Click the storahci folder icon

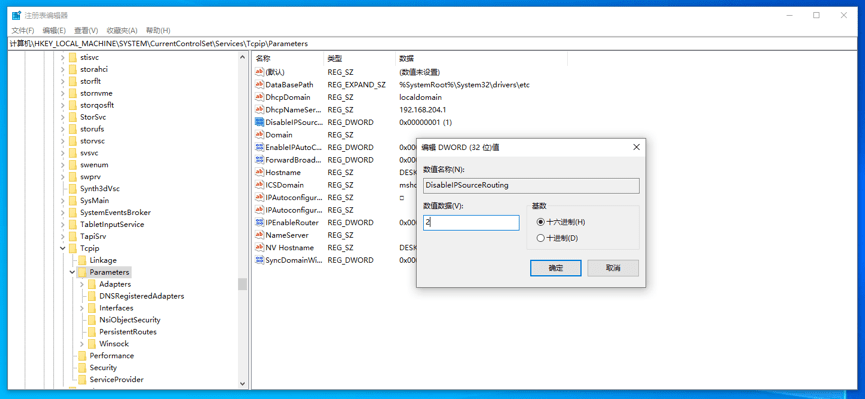point(72,69)
